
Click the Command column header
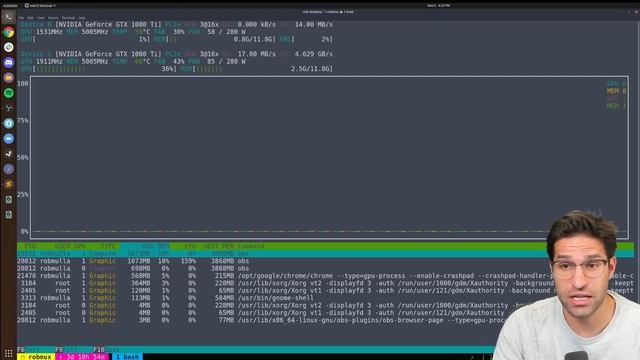click(x=251, y=246)
